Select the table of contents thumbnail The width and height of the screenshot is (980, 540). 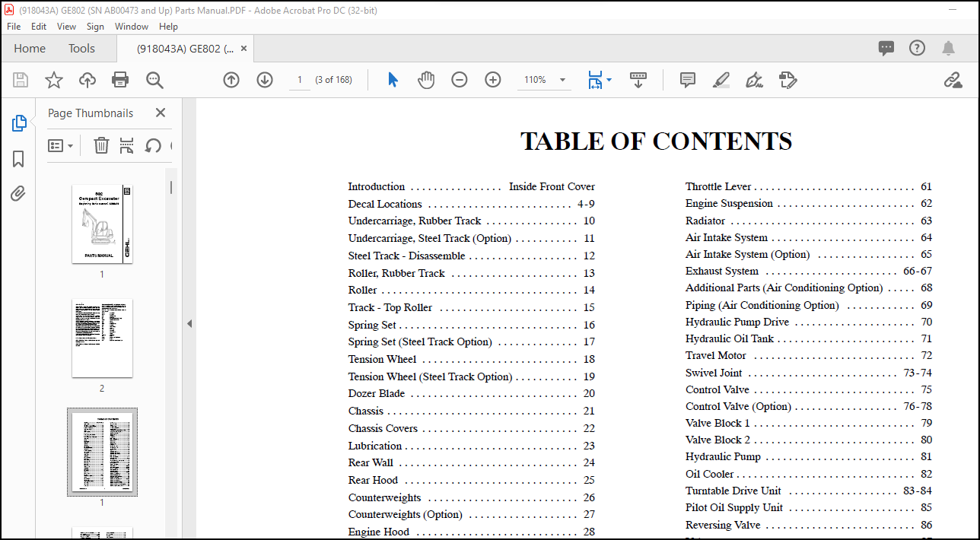click(102, 453)
